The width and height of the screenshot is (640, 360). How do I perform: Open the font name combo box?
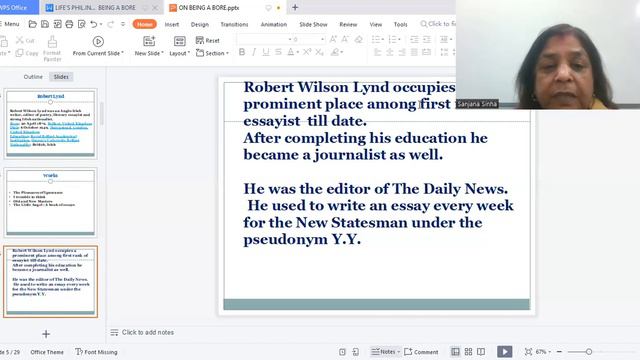tap(264, 39)
